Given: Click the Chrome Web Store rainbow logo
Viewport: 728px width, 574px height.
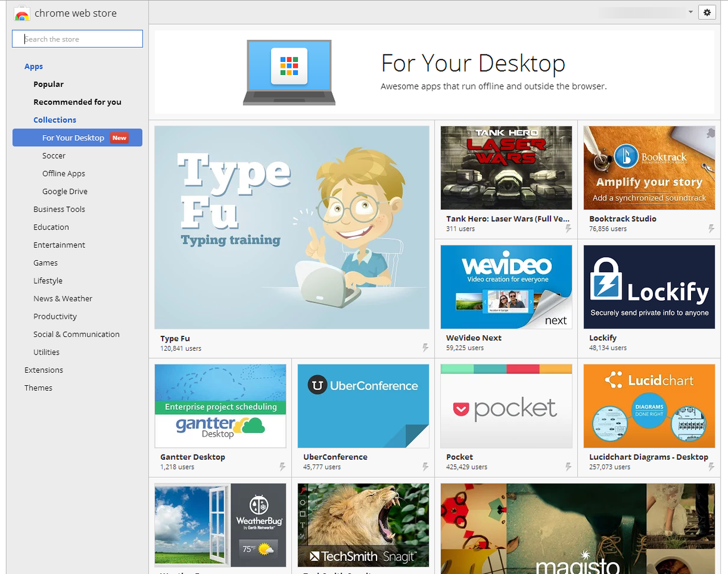Looking at the screenshot, I should [22, 14].
